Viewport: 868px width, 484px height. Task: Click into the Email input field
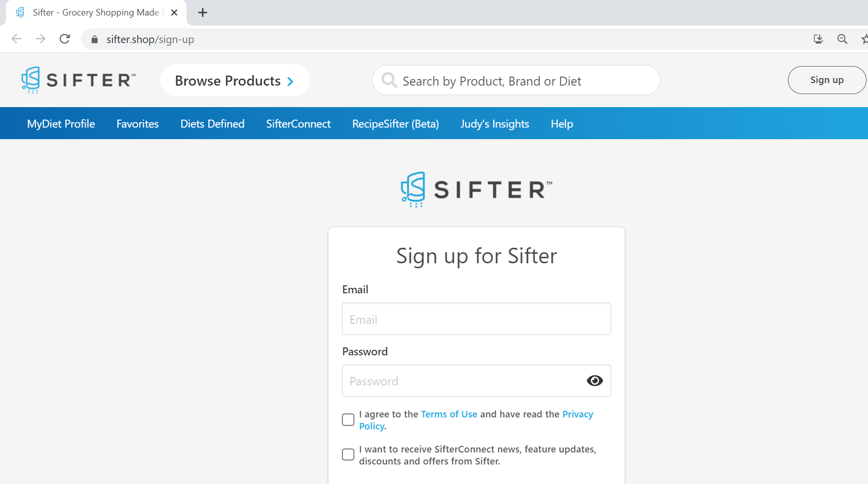pos(477,319)
